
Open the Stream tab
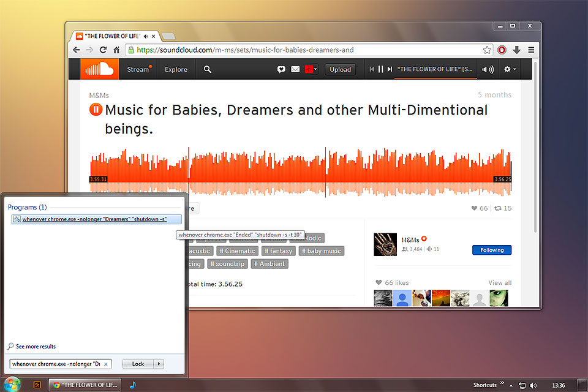click(138, 69)
